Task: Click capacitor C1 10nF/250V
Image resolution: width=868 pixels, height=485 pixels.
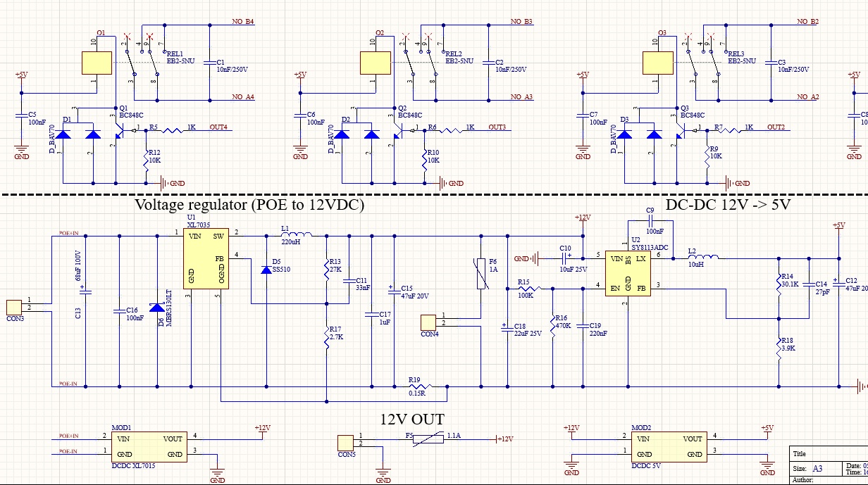Action: click(209, 63)
